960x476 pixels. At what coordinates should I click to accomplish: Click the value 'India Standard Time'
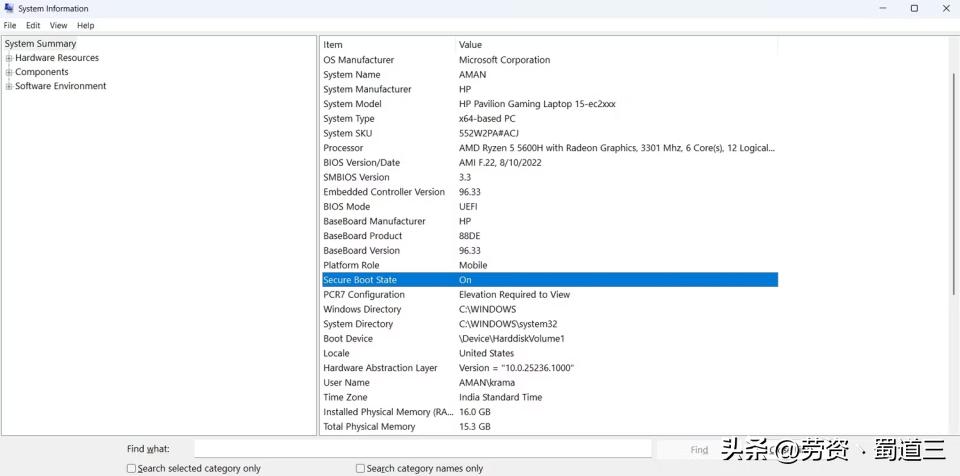pos(501,398)
